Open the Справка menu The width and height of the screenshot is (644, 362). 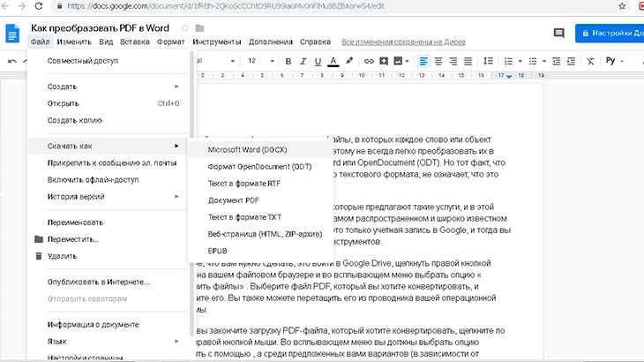(x=315, y=41)
